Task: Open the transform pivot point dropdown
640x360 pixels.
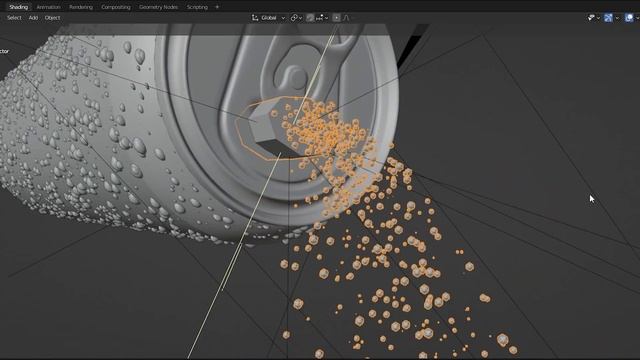Action: pos(296,18)
